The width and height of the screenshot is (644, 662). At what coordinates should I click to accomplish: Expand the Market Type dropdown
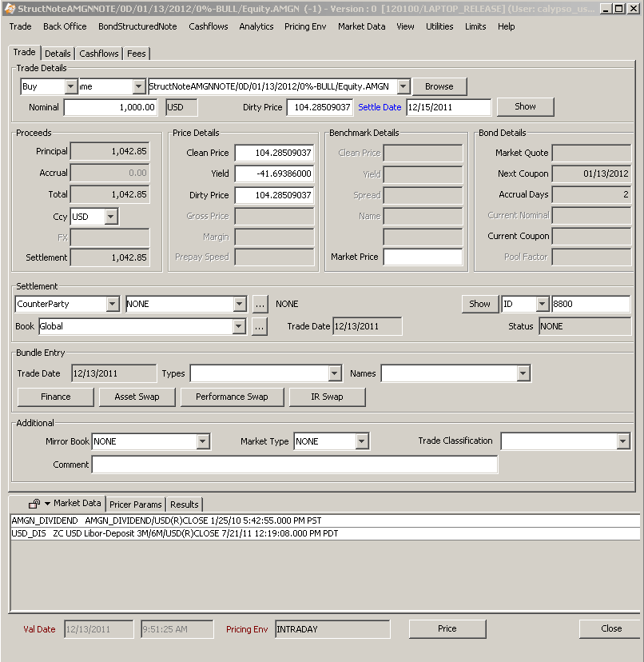(361, 441)
